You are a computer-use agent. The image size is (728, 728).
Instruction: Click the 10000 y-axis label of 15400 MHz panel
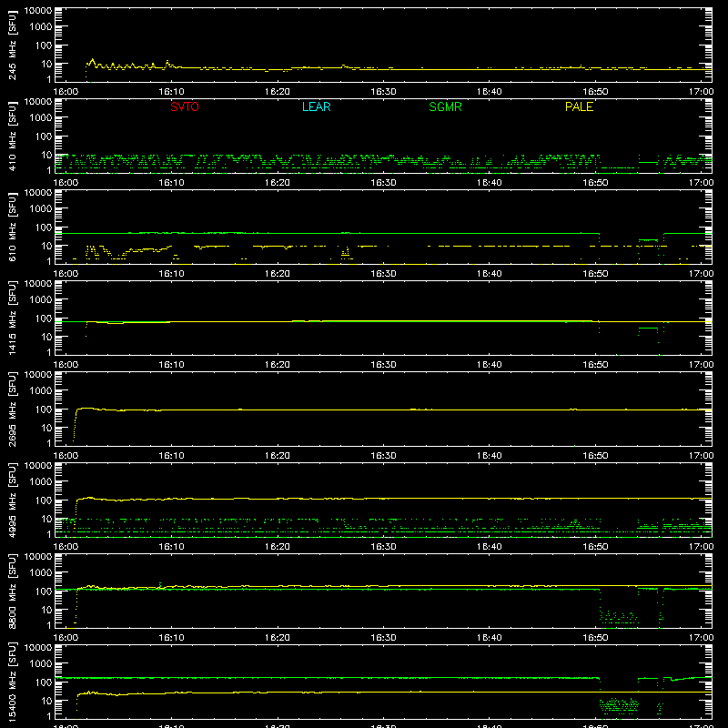[38, 648]
